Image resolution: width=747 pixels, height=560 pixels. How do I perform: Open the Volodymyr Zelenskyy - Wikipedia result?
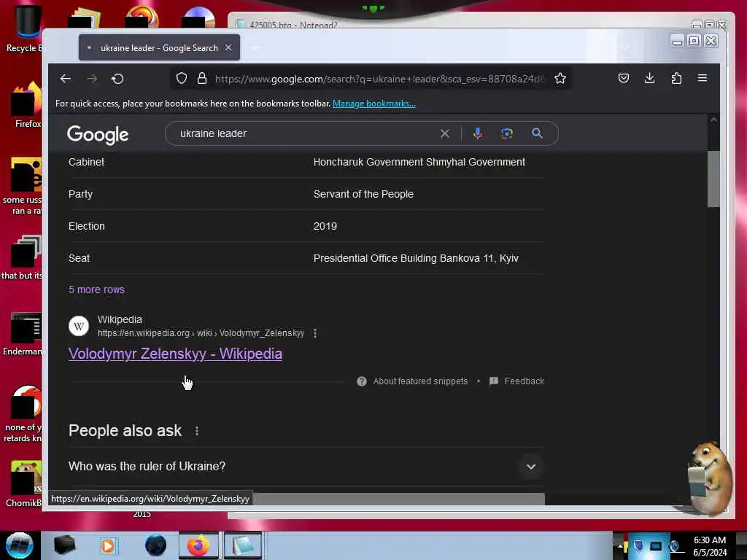click(x=175, y=354)
